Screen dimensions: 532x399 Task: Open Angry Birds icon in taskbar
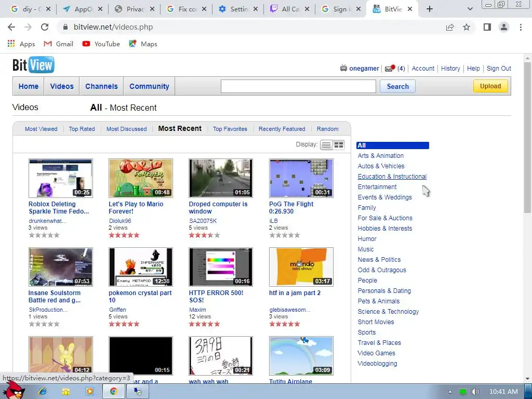click(14, 391)
